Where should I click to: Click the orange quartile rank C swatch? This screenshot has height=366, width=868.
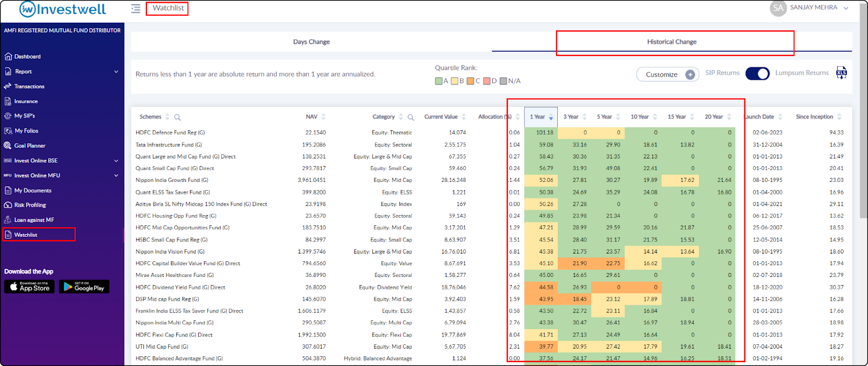pyautogui.click(x=470, y=81)
